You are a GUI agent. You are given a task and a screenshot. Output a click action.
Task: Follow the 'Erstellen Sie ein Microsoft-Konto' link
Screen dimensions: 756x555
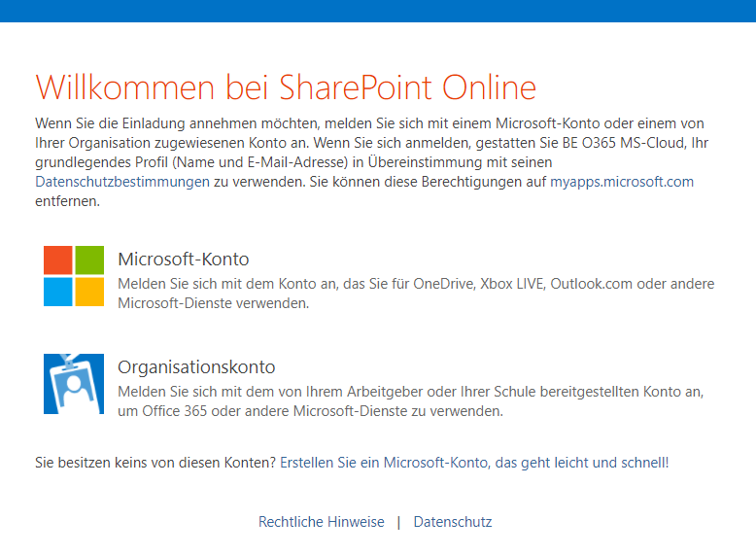coord(384,463)
